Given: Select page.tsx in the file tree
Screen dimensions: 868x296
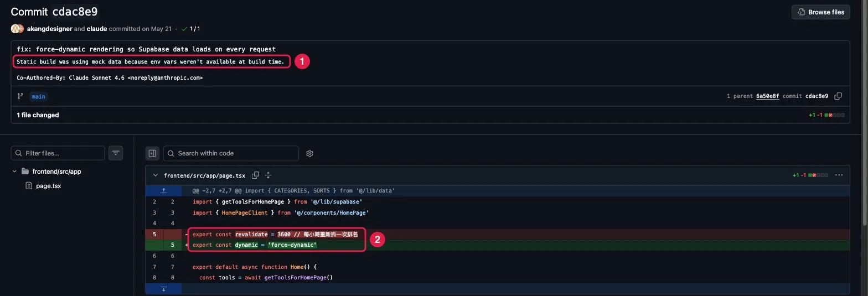Looking at the screenshot, I should point(48,186).
